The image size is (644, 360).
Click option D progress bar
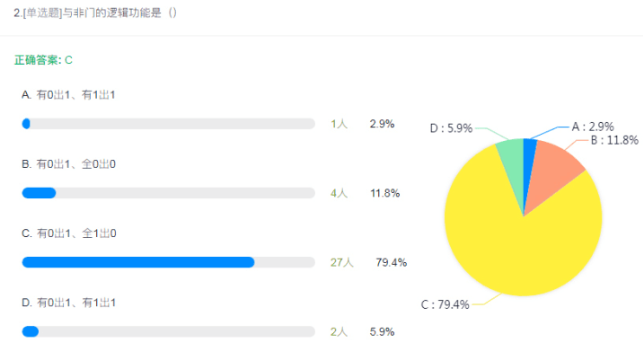(168, 331)
